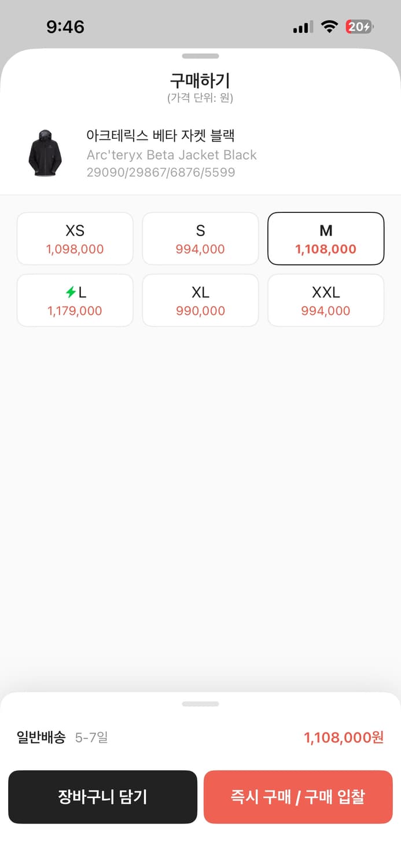401x868 pixels.
Task: Tap the 1,108,000원 total price
Action: tap(344, 738)
